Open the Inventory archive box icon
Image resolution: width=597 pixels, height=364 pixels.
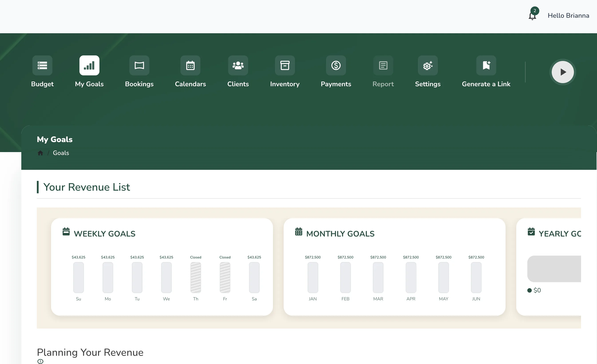[x=285, y=65]
